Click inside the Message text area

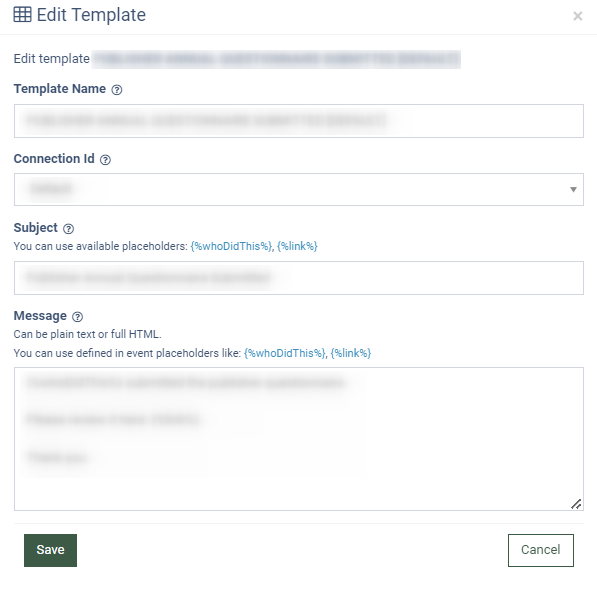(299, 439)
